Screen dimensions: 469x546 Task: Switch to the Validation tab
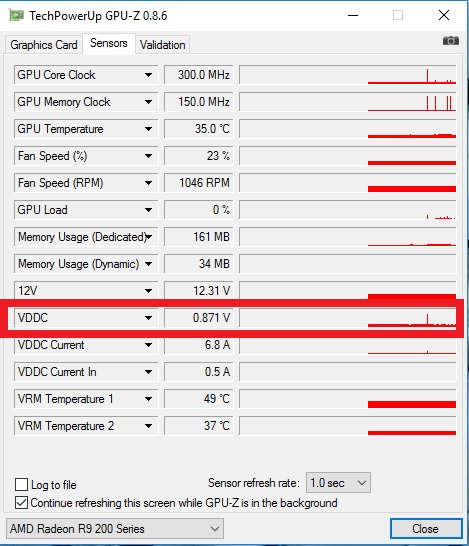coord(162,45)
